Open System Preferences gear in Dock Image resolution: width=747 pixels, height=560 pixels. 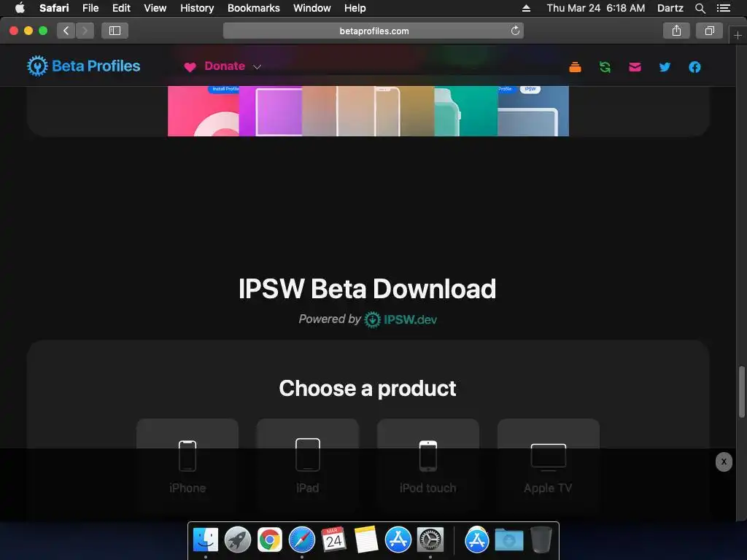point(430,540)
